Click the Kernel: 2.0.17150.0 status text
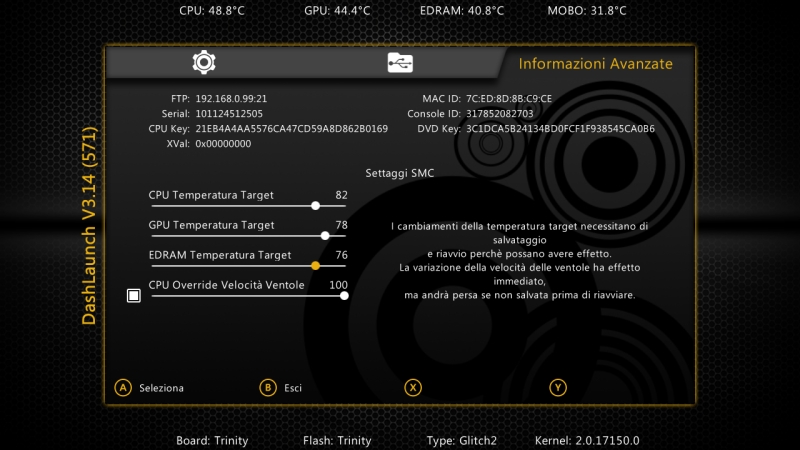The height and width of the screenshot is (450, 800). (587, 440)
